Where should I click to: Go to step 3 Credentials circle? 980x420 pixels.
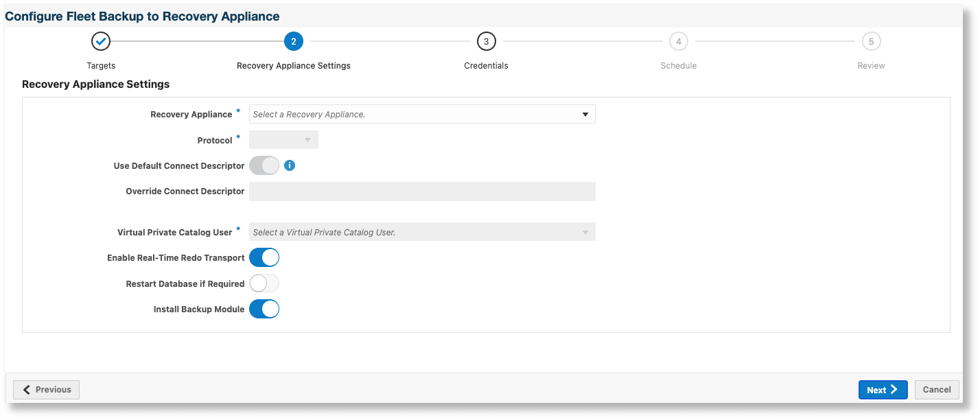(486, 42)
